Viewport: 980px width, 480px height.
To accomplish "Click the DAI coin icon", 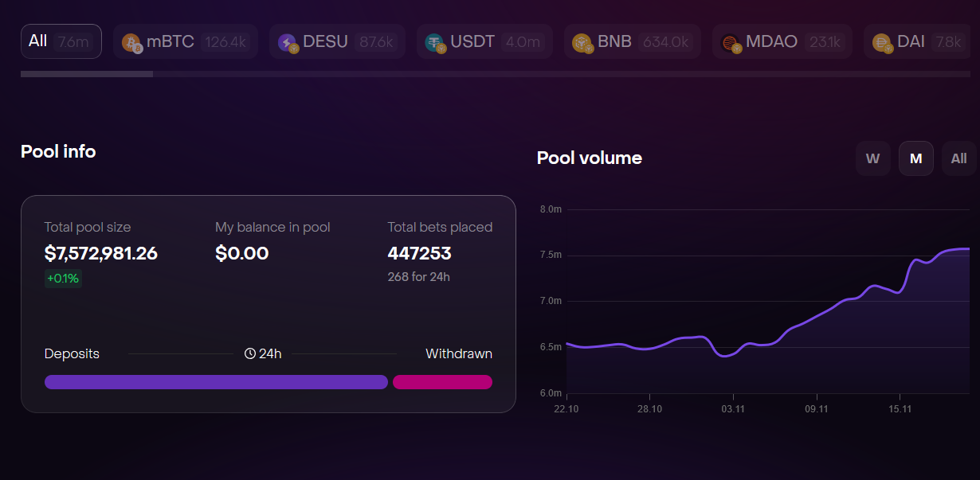I will (x=881, y=42).
